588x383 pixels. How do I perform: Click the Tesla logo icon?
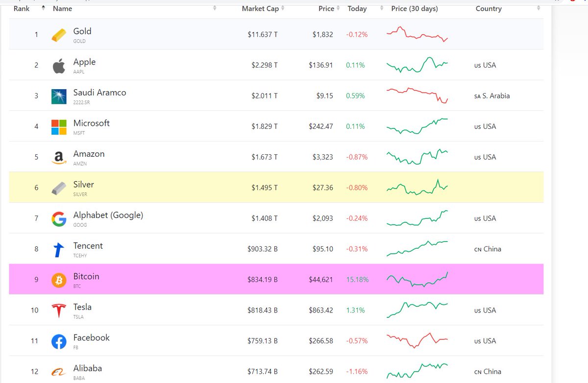pyautogui.click(x=59, y=311)
